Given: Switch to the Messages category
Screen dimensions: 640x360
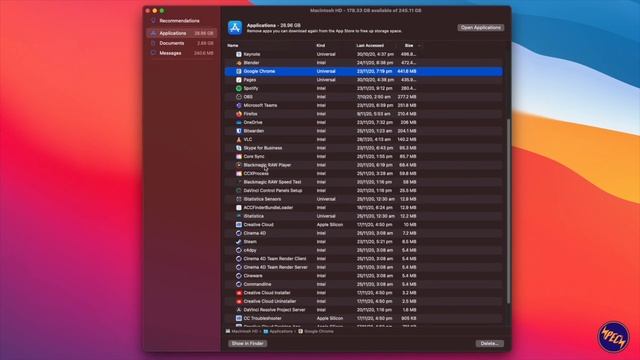Looking at the screenshot, I should pyautogui.click(x=182, y=53).
